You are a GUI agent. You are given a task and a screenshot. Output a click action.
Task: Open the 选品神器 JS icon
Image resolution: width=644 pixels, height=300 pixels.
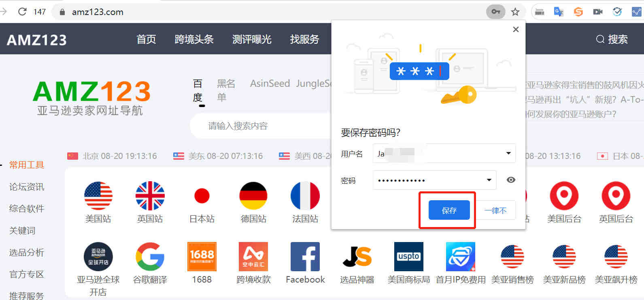pos(357,257)
